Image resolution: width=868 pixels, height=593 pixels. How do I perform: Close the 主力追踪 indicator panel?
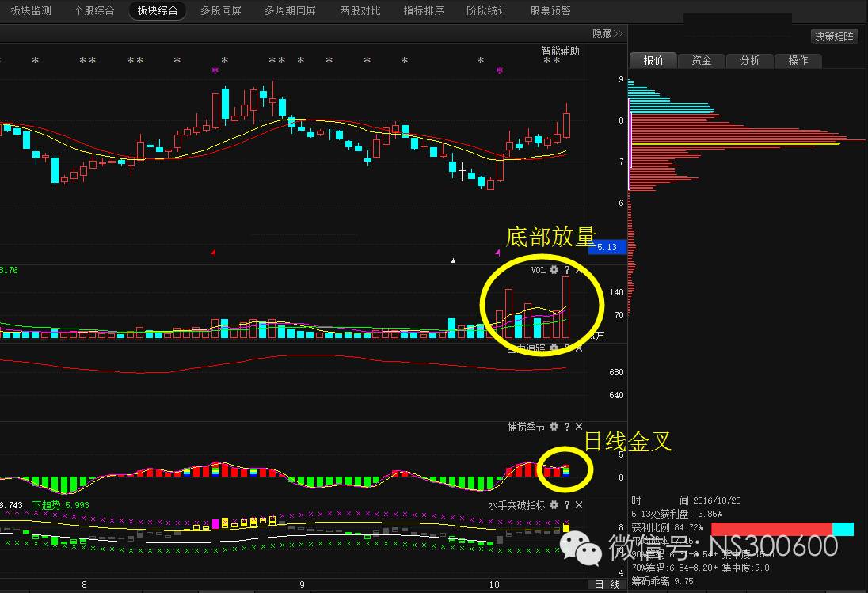[x=579, y=348]
